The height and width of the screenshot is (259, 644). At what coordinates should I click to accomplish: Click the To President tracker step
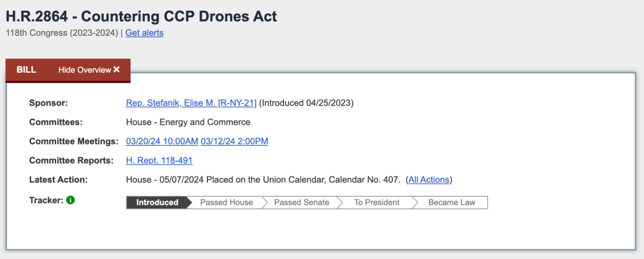tap(377, 202)
